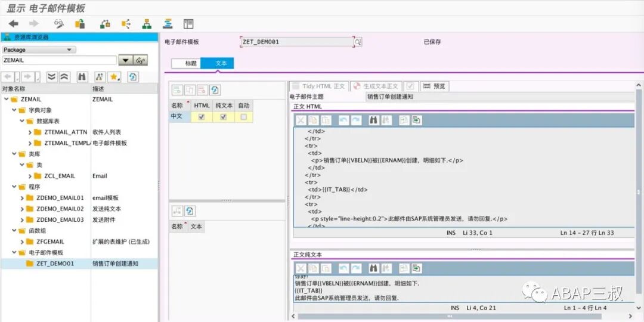This screenshot has width=644, height=322.
Task: Click Cut icon in HTML body editor toolbar
Action: pyautogui.click(x=301, y=120)
